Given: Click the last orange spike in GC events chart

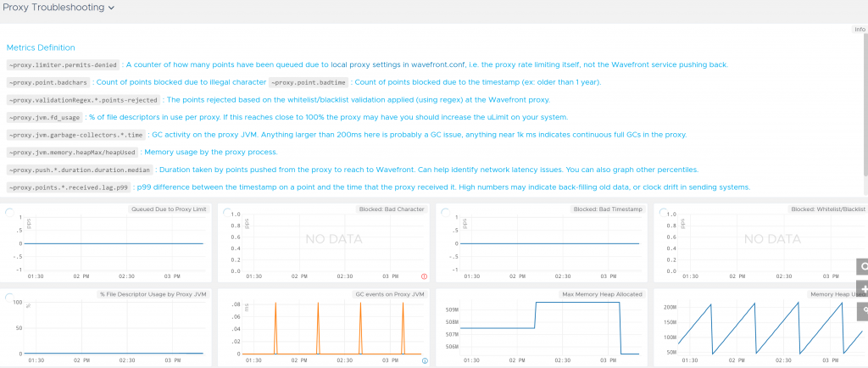Looking at the screenshot, I should coord(403,327).
